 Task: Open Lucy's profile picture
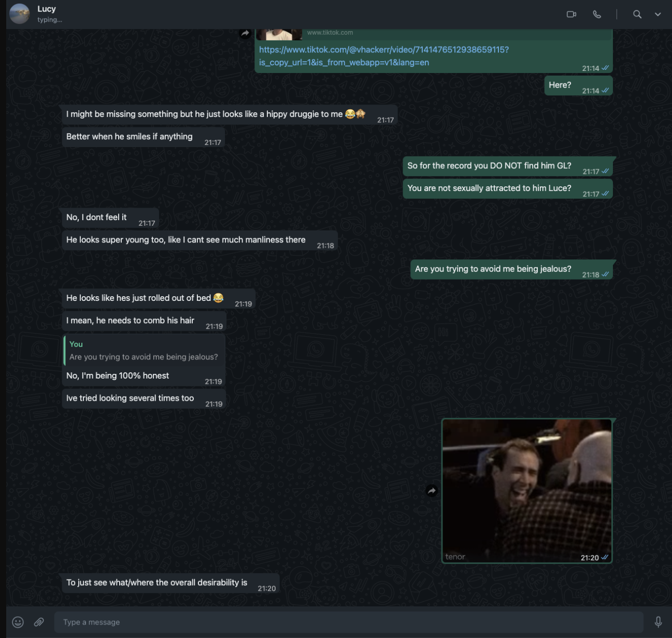[x=20, y=14]
